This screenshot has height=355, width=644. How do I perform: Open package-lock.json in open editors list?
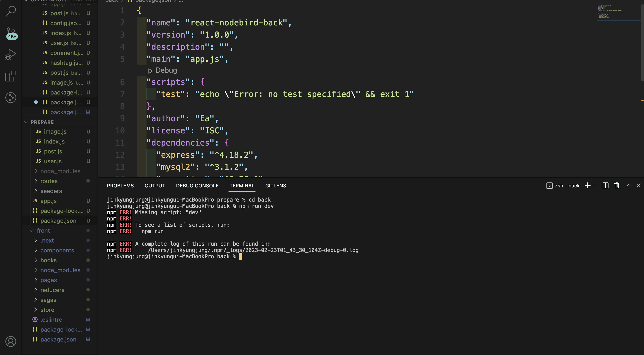coord(60,92)
